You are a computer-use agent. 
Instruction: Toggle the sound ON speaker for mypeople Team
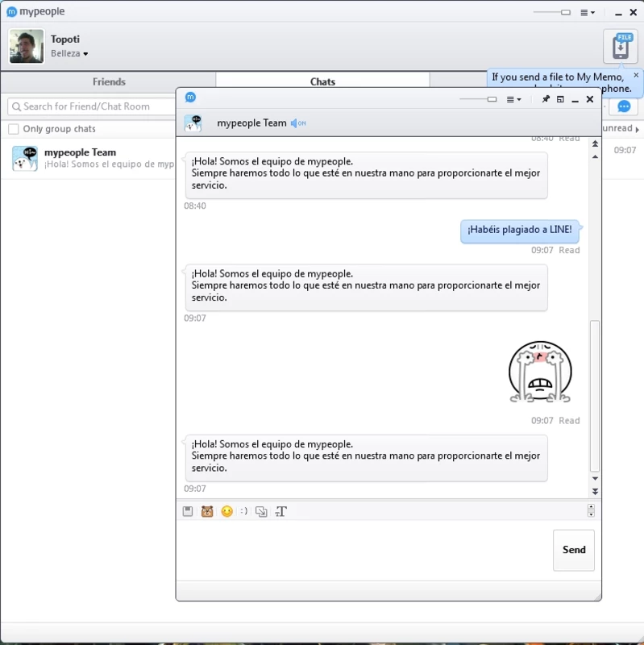tap(298, 123)
